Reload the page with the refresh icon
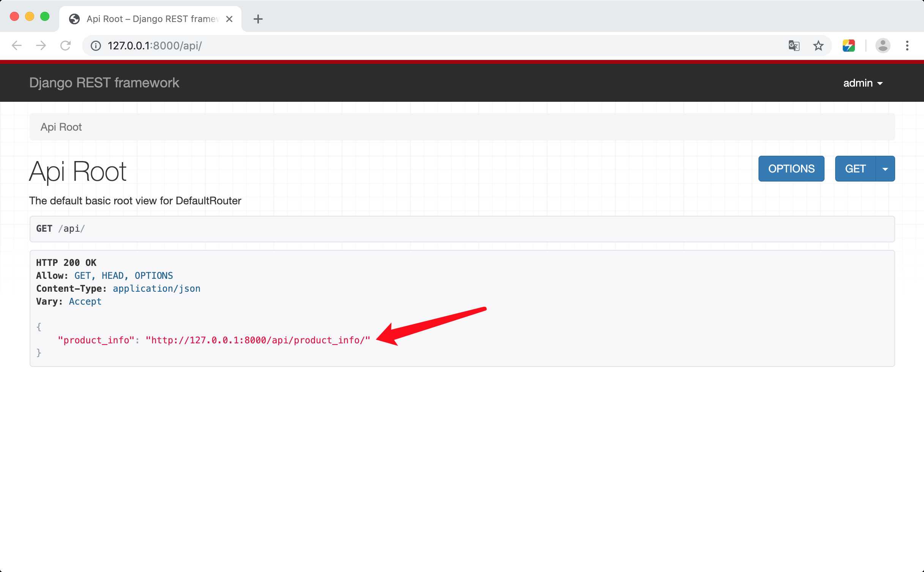The width and height of the screenshot is (924, 572). (x=65, y=46)
